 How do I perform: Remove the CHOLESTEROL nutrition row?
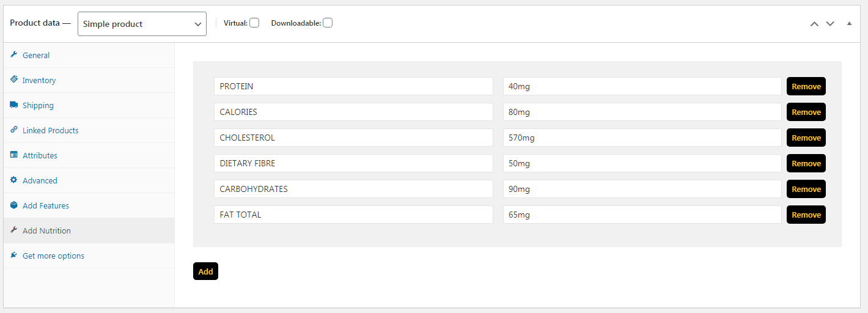(x=806, y=138)
